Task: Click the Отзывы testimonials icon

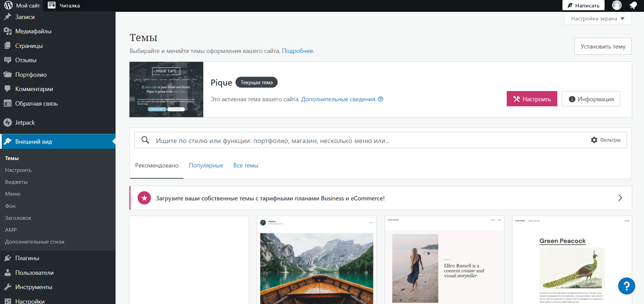Action: pos(7,60)
